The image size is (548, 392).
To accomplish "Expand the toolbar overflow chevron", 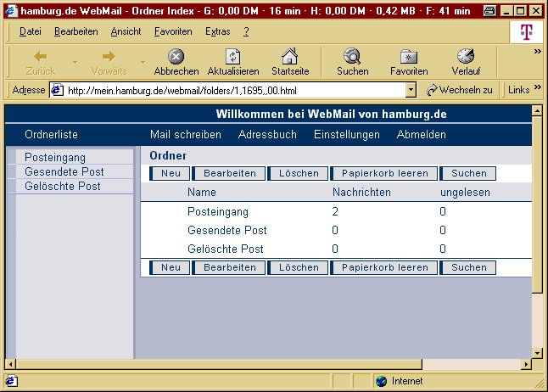I will coord(537,52).
